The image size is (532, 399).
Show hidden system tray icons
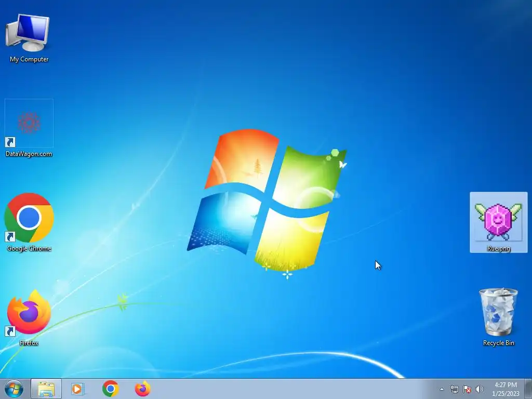tap(442, 389)
